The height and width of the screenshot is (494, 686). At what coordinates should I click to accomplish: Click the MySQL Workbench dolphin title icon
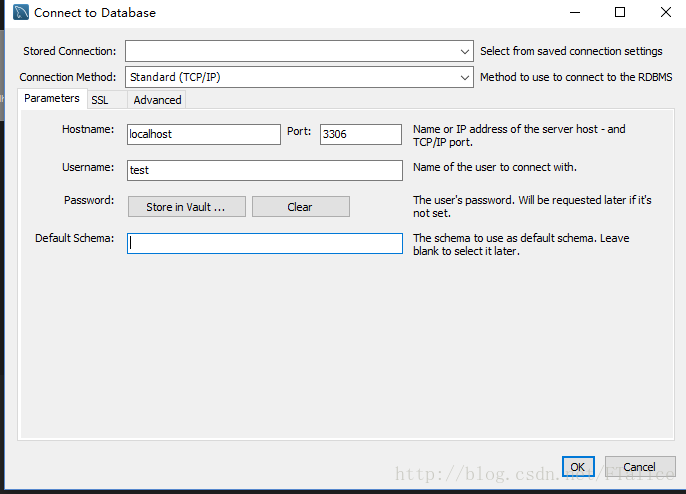[21, 12]
